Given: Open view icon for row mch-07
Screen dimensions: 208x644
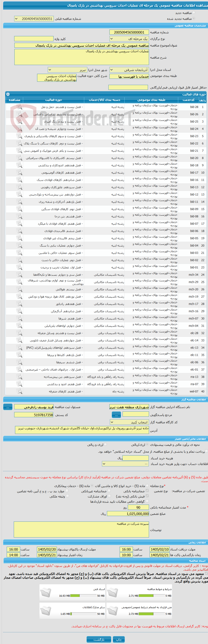Looking at the screenshot, I should click(19, 318).
